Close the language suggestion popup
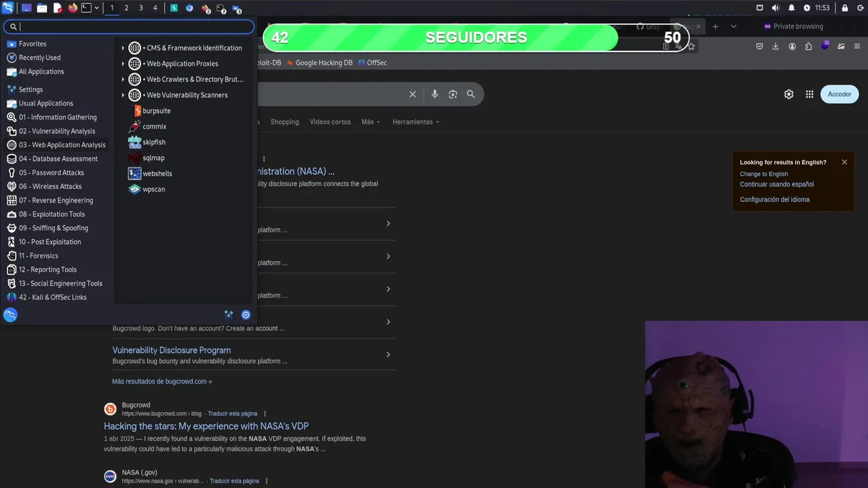Screen dimensions: 868x488 [x=844, y=162]
